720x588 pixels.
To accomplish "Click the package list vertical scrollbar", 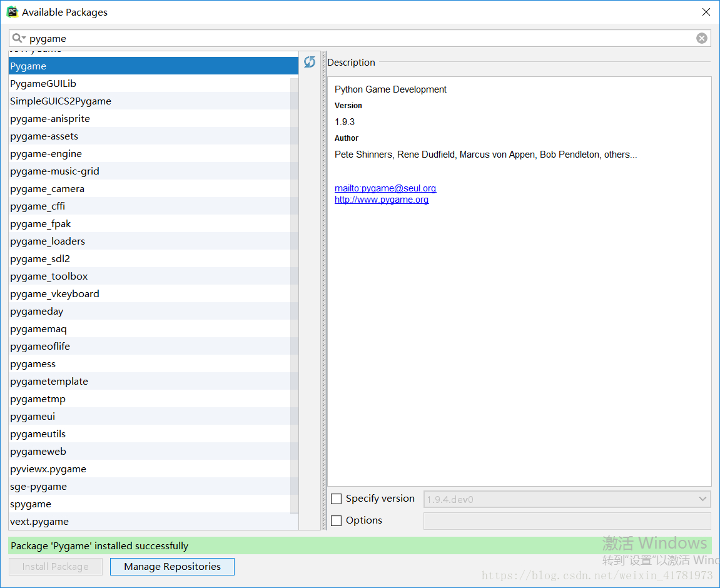I will click(x=295, y=296).
